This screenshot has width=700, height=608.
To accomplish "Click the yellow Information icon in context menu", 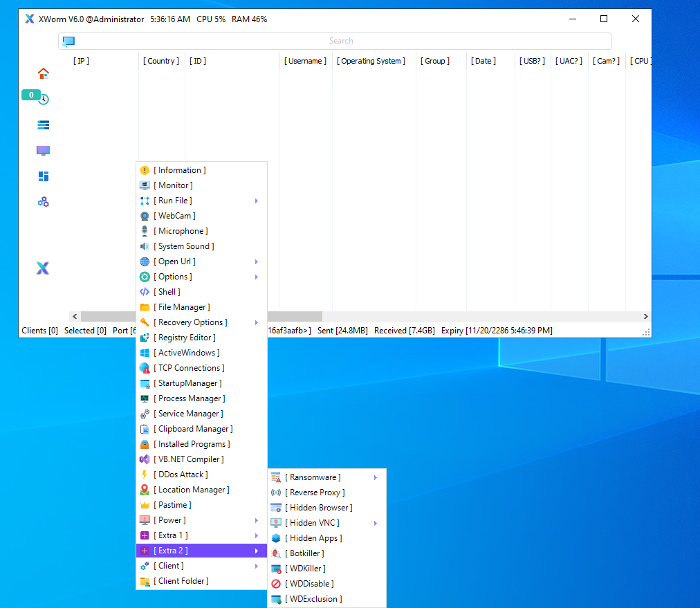I will click(x=145, y=170).
